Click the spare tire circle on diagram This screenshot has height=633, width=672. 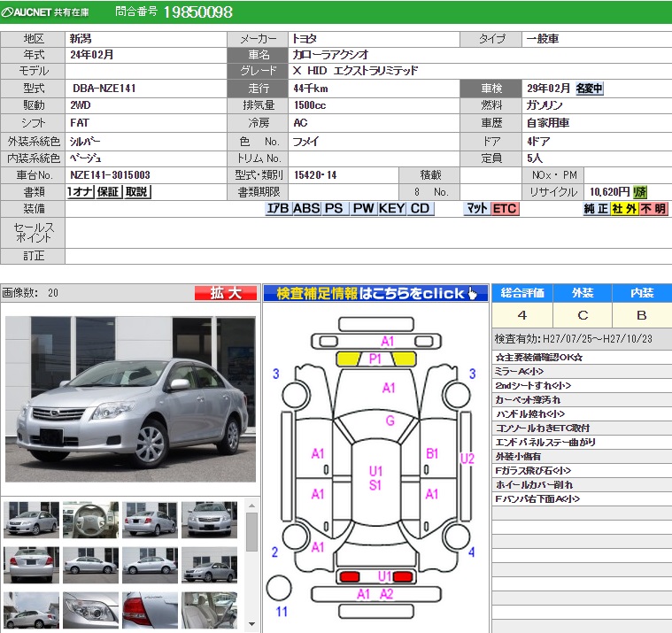click(279, 588)
